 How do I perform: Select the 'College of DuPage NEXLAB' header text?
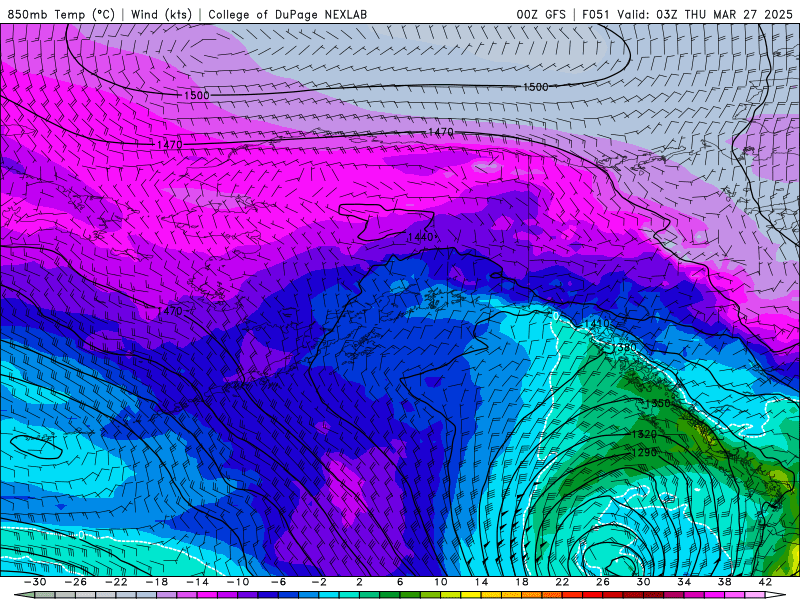[x=287, y=14]
